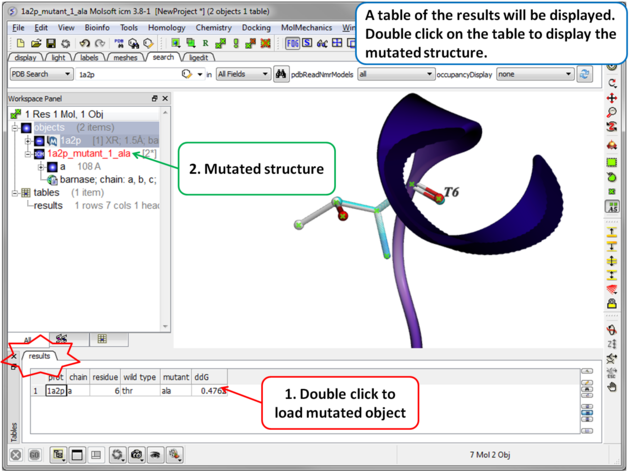This screenshot has width=630, height=471.
Task: Click the Undo arrow icon
Action: pyautogui.click(x=83, y=44)
